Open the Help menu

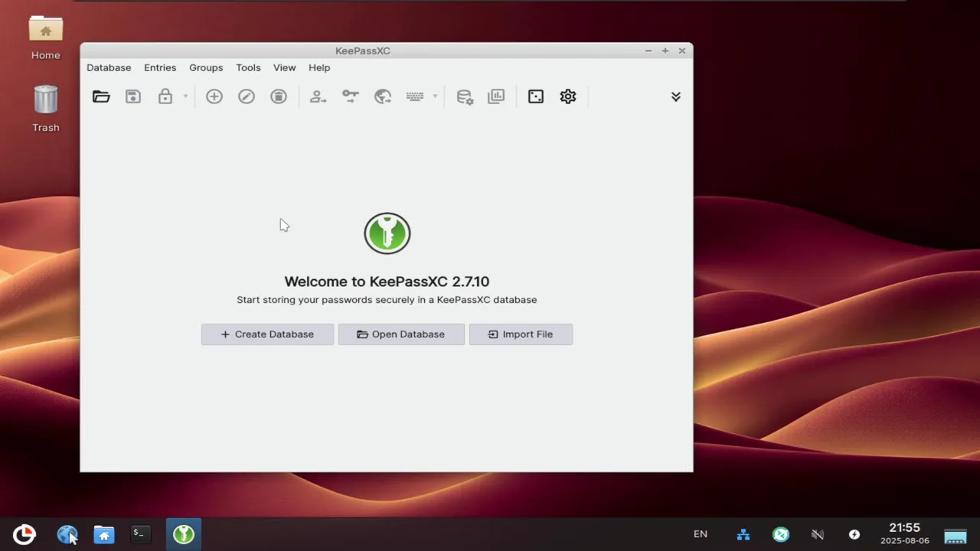(319, 67)
